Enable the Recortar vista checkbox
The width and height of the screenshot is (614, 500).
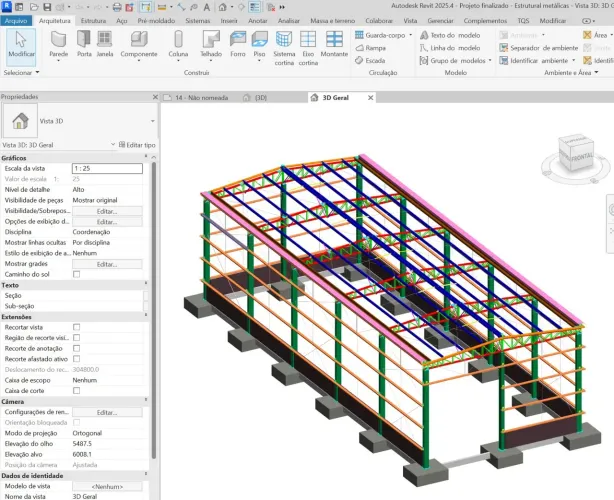pyautogui.click(x=77, y=327)
